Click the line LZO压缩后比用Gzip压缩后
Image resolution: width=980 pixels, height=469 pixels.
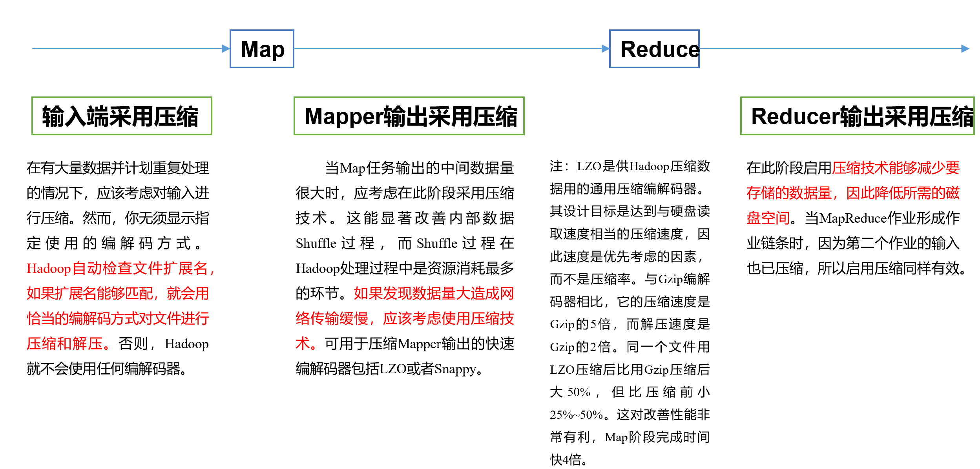(x=630, y=369)
